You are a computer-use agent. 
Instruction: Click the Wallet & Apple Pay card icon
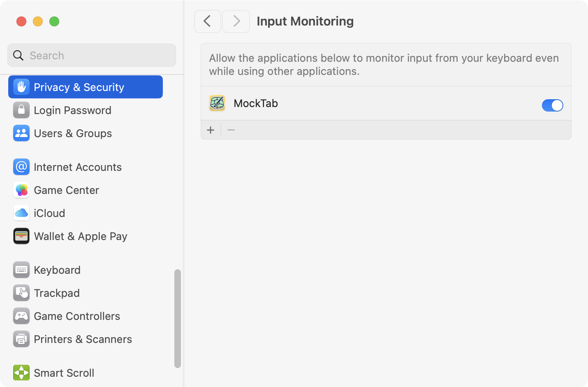pyautogui.click(x=21, y=236)
